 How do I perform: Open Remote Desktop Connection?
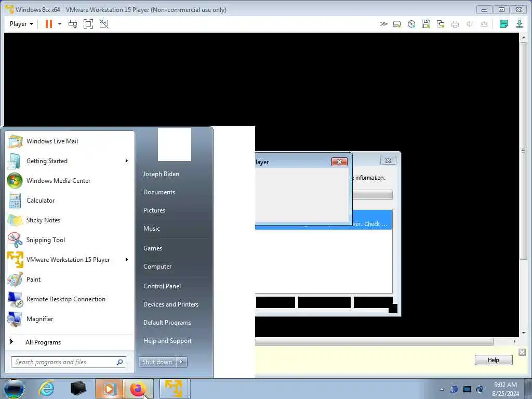click(x=70, y=299)
